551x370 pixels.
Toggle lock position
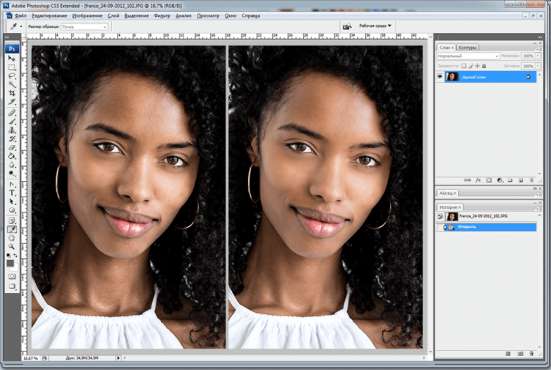(x=477, y=66)
